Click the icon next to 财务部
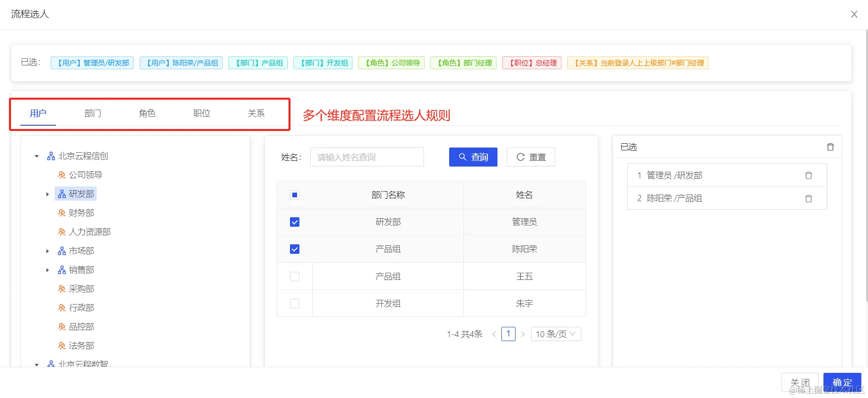 pos(62,213)
